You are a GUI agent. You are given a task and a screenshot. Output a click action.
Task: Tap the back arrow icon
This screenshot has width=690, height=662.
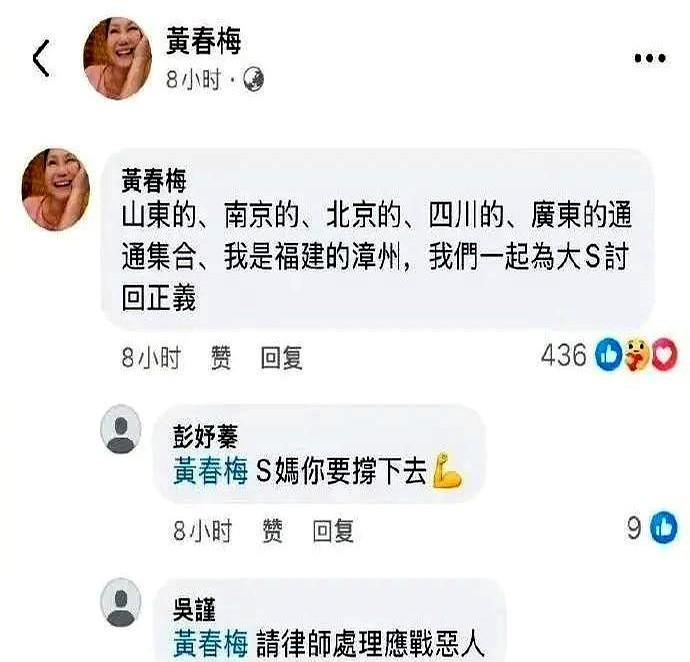tap(41, 58)
